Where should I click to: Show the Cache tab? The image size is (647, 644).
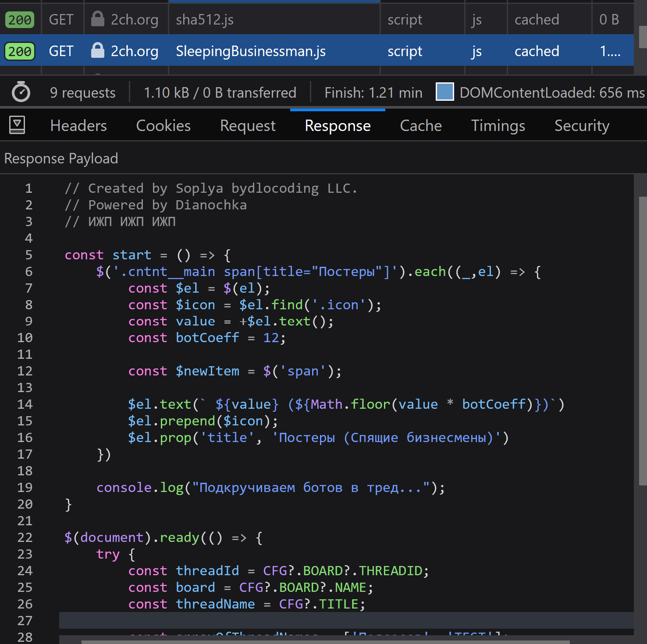point(420,126)
